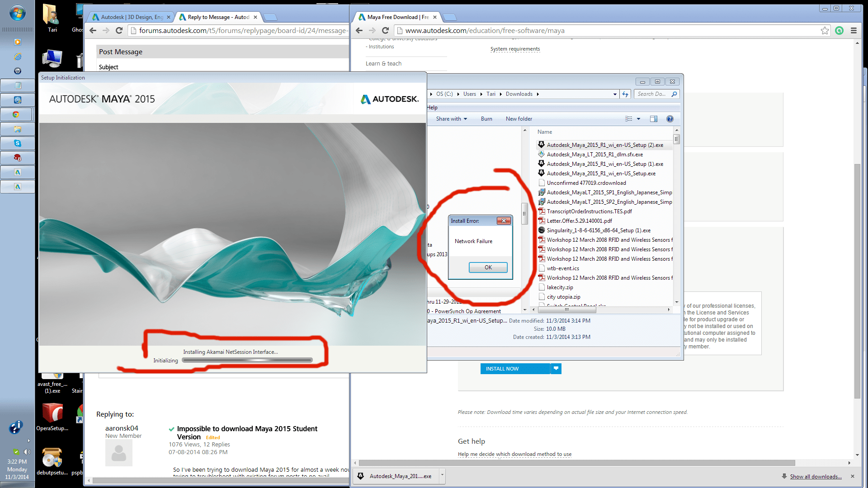Launch Windows Media Player from taskbar
This screenshot has height=488, width=868.
(17, 42)
